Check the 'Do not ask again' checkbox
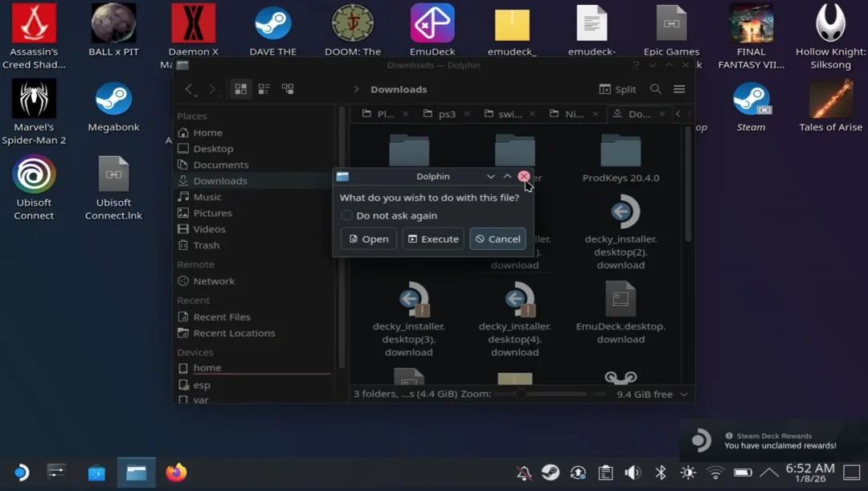Viewport: 868px width, 491px height. click(x=346, y=215)
